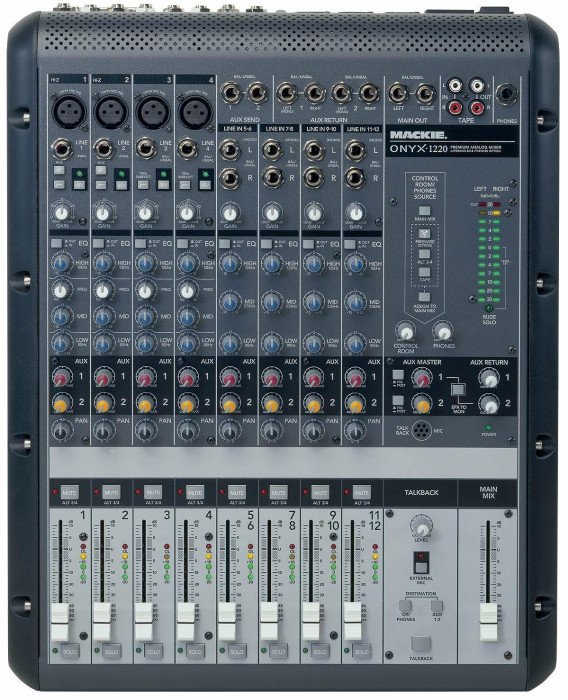Image resolution: width=568 pixels, height=700 pixels.
Task: Enable SOLO on channel 3
Action: pyautogui.click(x=153, y=651)
